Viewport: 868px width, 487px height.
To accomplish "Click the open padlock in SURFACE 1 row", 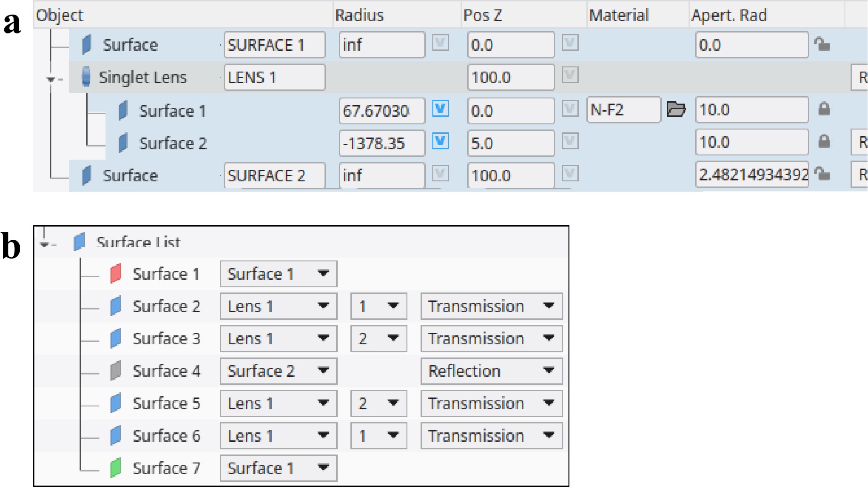I will pyautogui.click(x=822, y=45).
